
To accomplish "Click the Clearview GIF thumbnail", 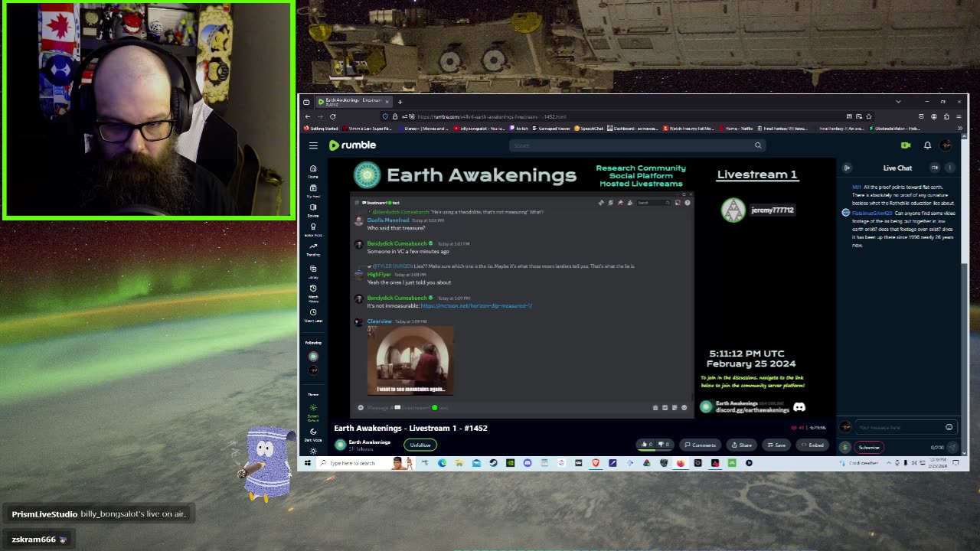I will 411,360.
